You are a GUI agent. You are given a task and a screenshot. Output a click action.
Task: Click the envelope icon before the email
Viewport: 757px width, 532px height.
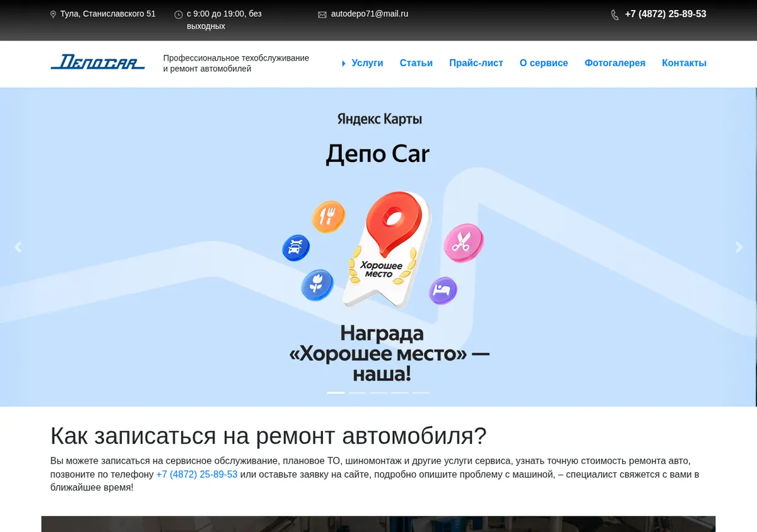pyautogui.click(x=322, y=14)
